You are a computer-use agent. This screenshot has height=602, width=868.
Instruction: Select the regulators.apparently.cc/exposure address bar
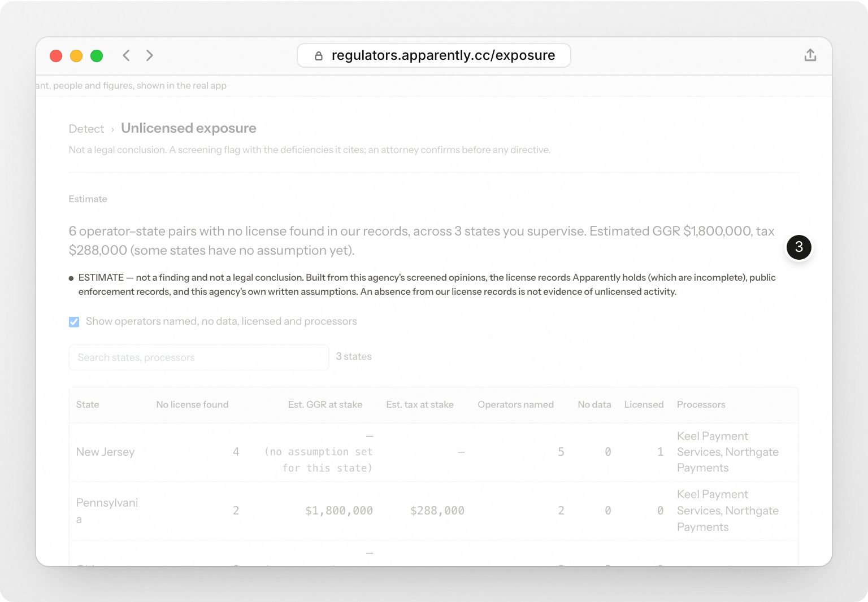point(434,55)
